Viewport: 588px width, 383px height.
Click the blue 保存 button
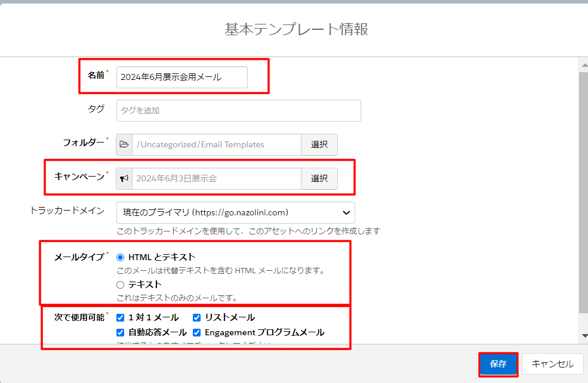tap(498, 364)
